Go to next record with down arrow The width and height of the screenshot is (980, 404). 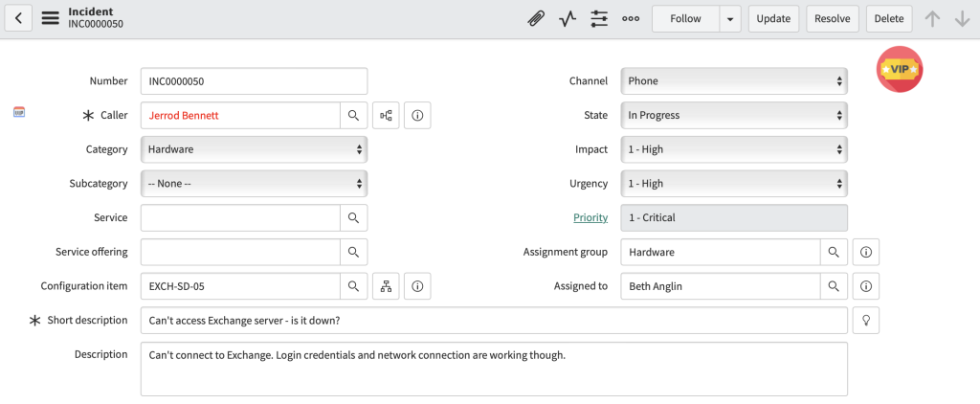coord(963,19)
